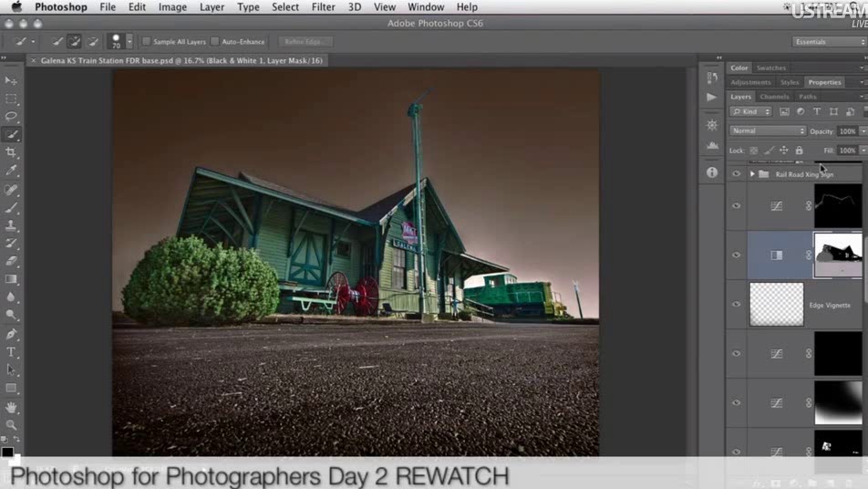This screenshot has height=489, width=868.
Task: Open the Apple menu
Action: [16, 7]
